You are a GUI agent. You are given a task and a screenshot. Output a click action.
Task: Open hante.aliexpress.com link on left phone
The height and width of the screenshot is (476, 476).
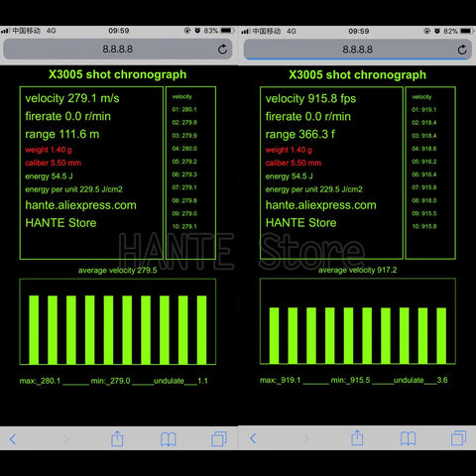[80, 205]
